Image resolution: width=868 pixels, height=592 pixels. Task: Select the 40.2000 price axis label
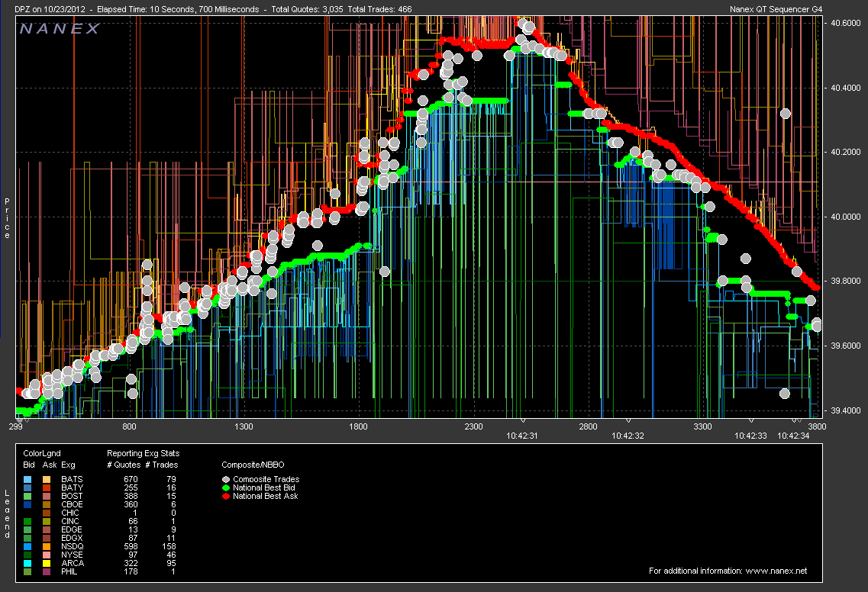pyautogui.click(x=846, y=152)
